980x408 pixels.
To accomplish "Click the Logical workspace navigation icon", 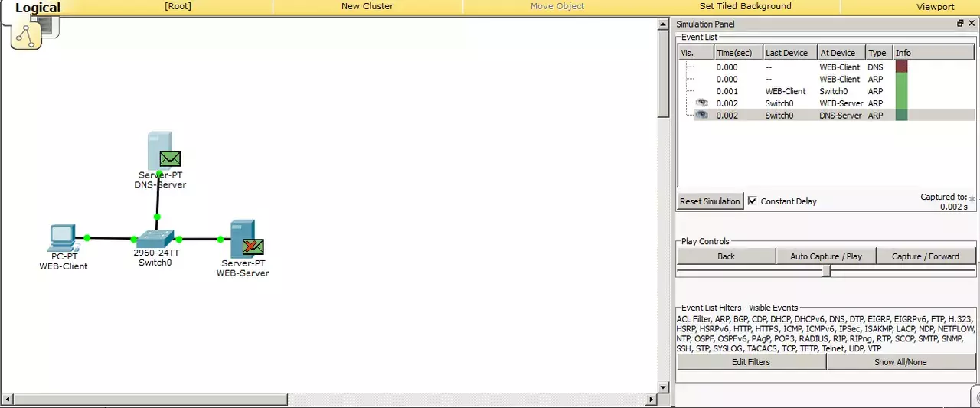I will point(27,34).
